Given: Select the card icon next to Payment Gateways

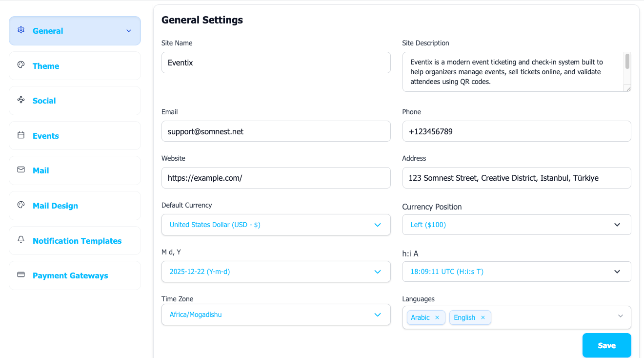Looking at the screenshot, I should click(21, 274).
